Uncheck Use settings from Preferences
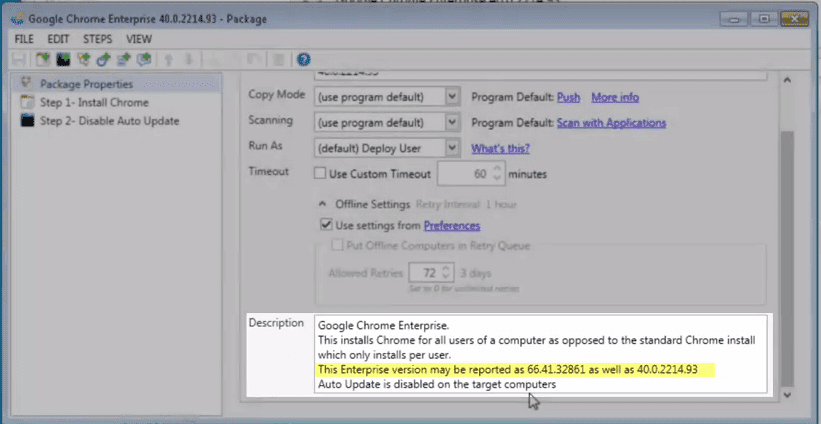The height and width of the screenshot is (424, 821). [326, 226]
